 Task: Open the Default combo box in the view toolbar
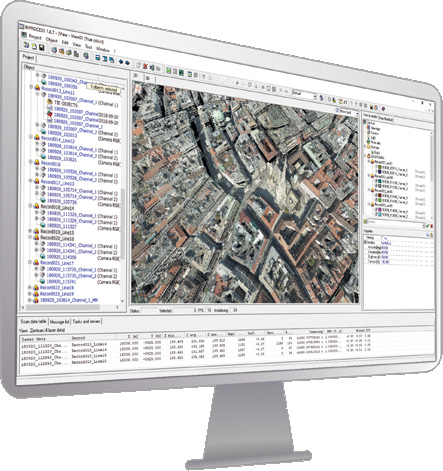(304, 95)
